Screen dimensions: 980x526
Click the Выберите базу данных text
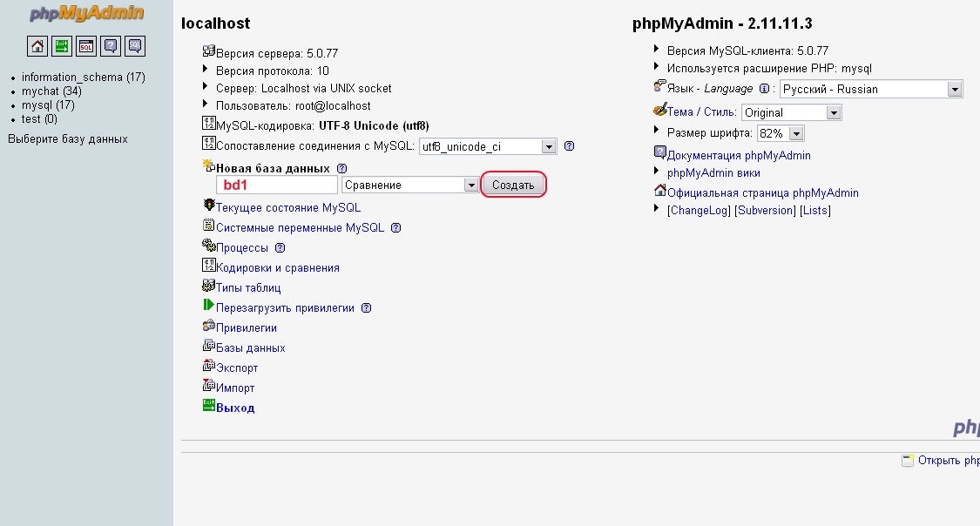coord(67,139)
